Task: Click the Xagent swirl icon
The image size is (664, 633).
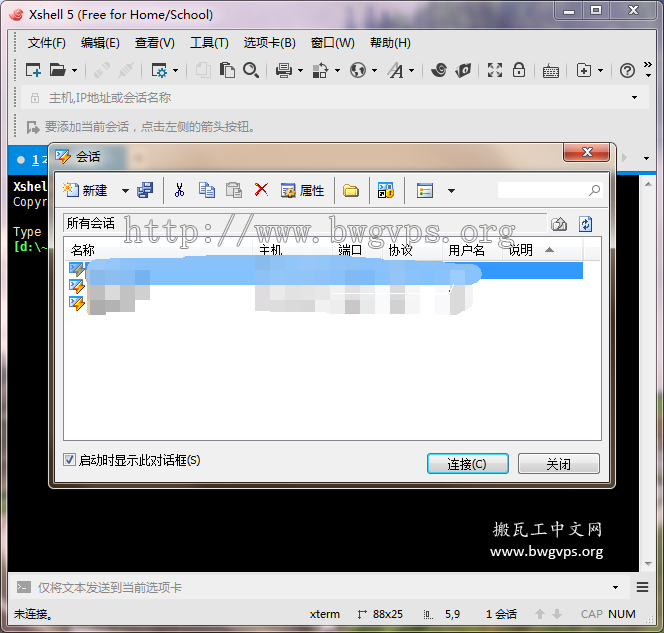Action: click(439, 70)
